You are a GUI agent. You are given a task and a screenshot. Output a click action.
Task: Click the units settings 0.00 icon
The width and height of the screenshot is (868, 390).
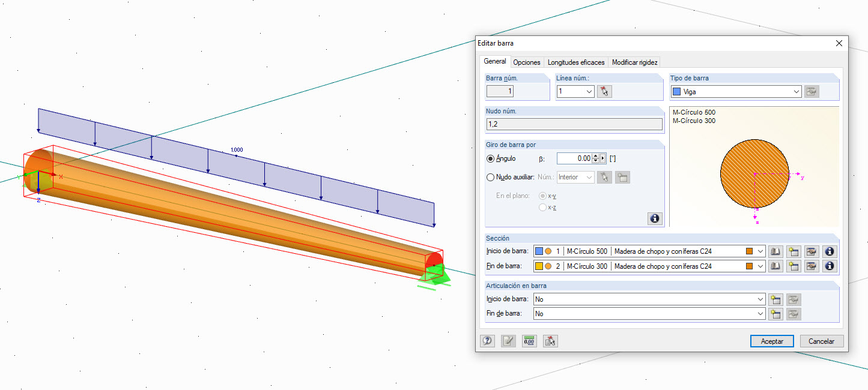(529, 340)
